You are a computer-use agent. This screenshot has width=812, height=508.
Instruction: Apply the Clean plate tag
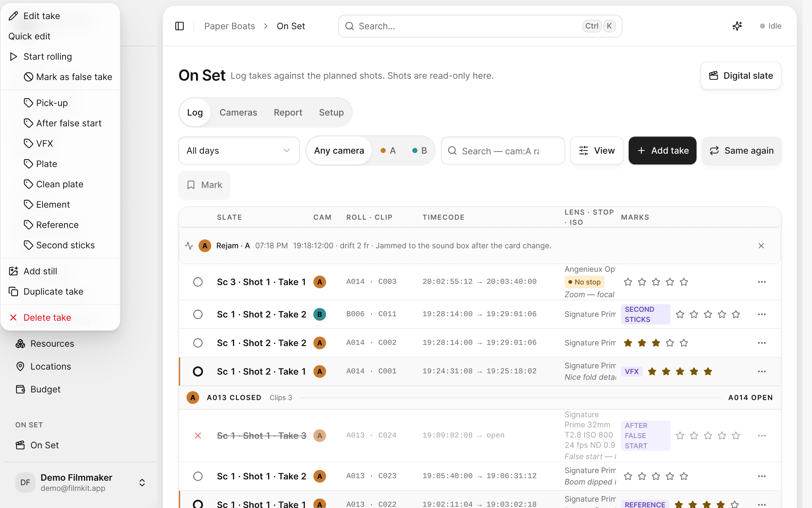point(60,184)
